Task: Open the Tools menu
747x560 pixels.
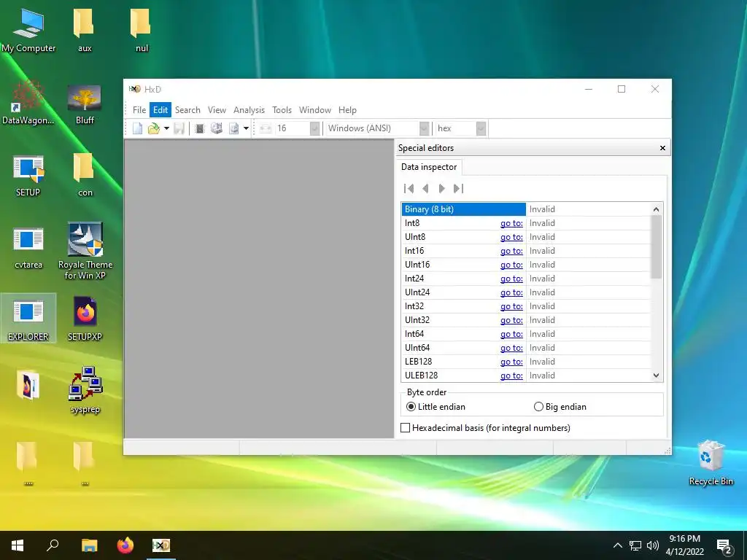Action: (x=282, y=110)
